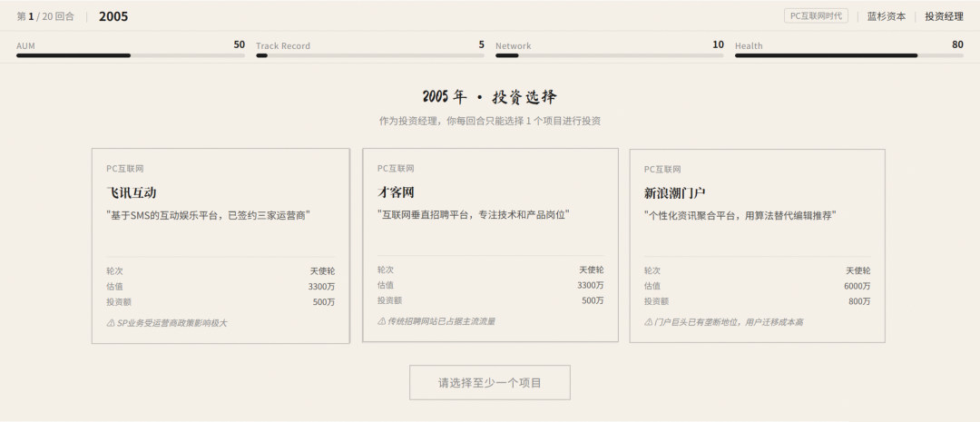Click warning icon on 飞讯互动 card
The image size is (980, 422).
pos(111,323)
